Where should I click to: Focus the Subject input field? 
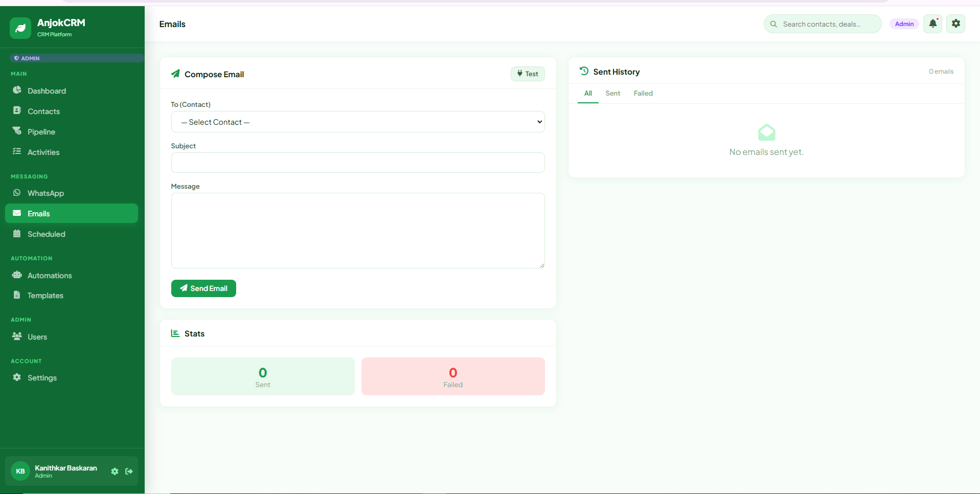pyautogui.click(x=357, y=163)
